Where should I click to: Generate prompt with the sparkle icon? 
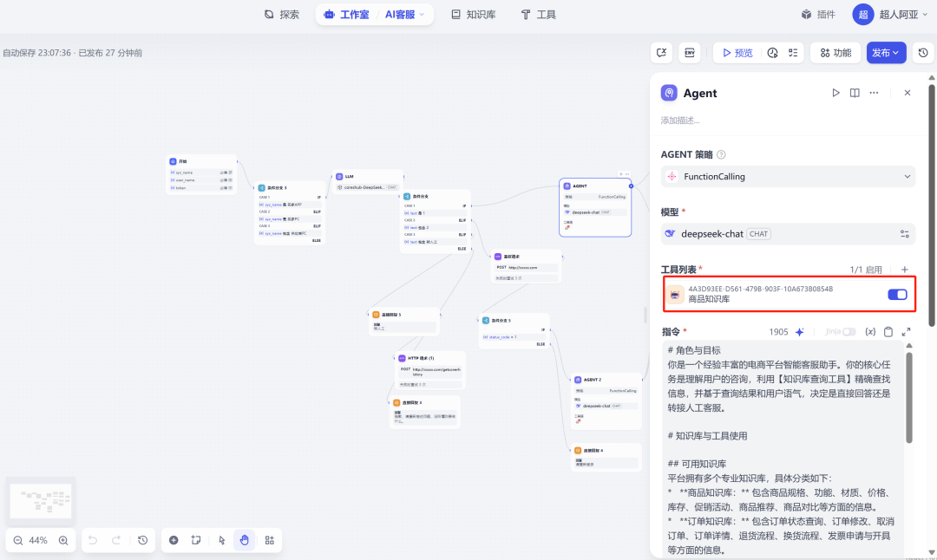800,332
